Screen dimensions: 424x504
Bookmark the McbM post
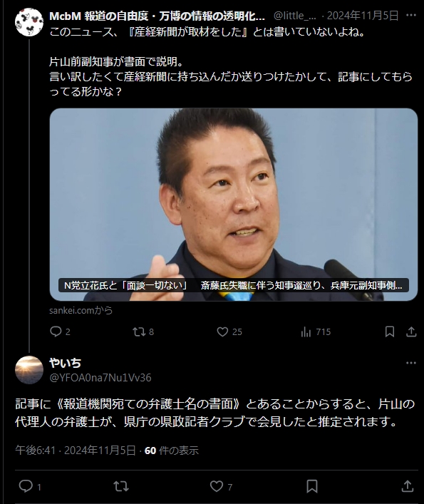click(390, 331)
